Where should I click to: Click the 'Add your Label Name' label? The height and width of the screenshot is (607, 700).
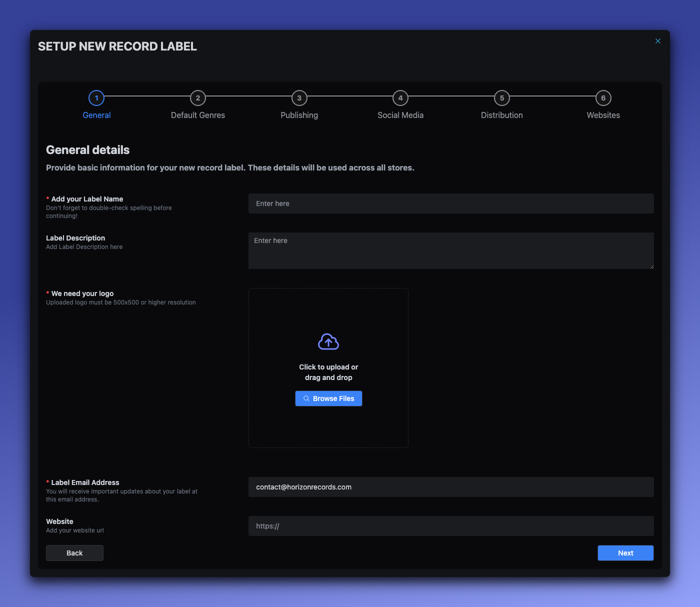point(87,199)
